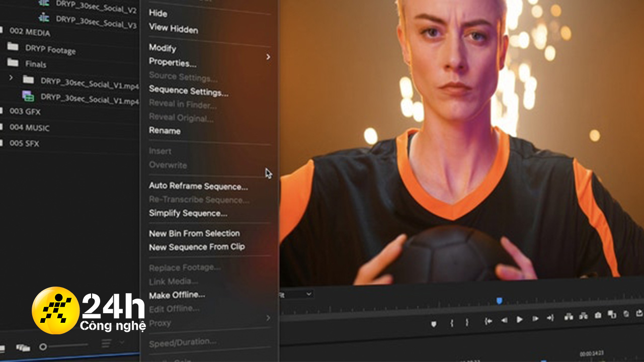Click the Program Monitor time ruler
The image size is (644, 362).
click(x=461, y=303)
